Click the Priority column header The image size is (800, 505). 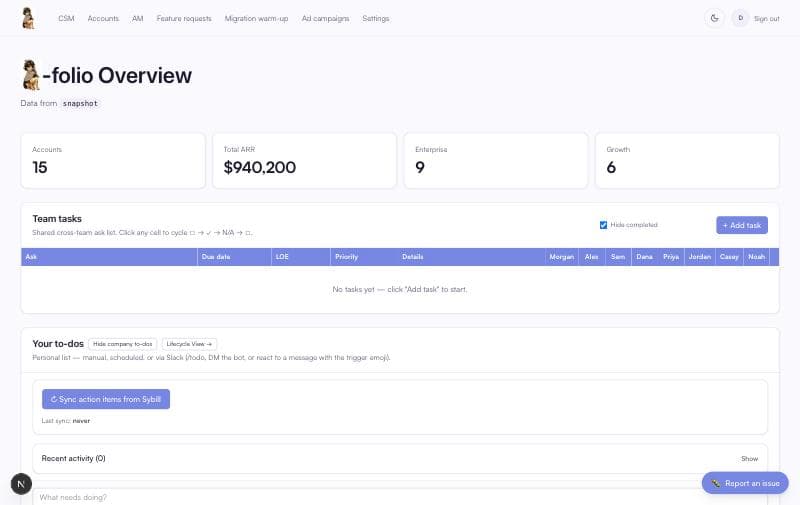pyautogui.click(x=364, y=257)
